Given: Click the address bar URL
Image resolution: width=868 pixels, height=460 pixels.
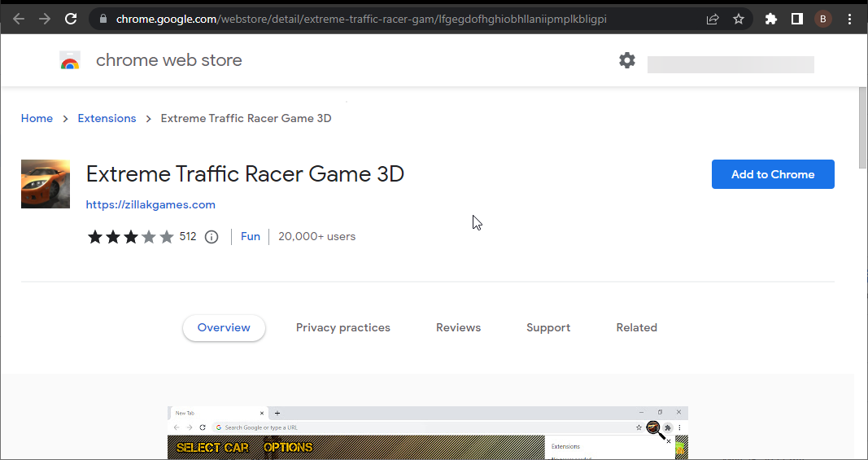Looking at the screenshot, I should click(361, 19).
